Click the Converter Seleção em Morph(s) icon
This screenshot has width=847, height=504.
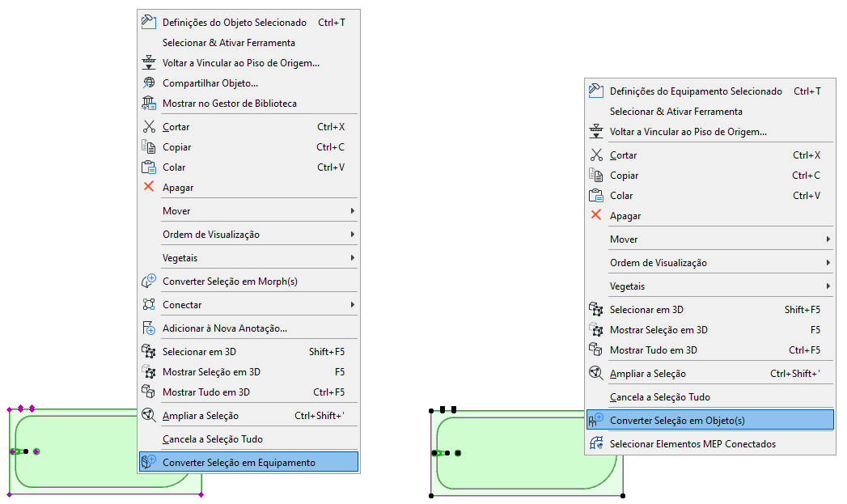point(149,281)
